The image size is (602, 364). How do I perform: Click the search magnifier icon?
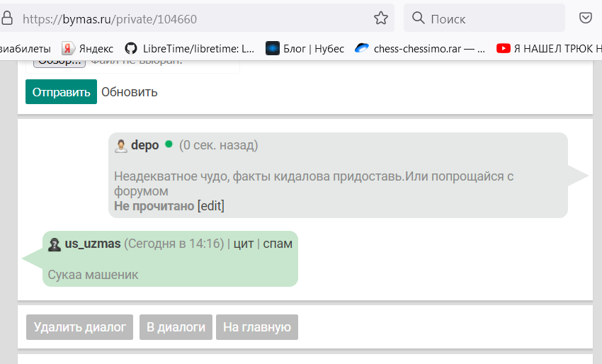[x=418, y=18]
